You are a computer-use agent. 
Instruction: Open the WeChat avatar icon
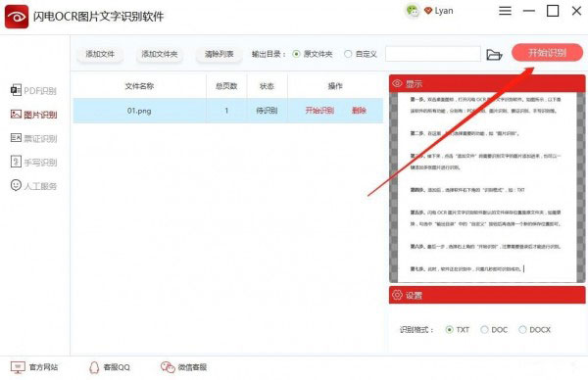[x=413, y=11]
